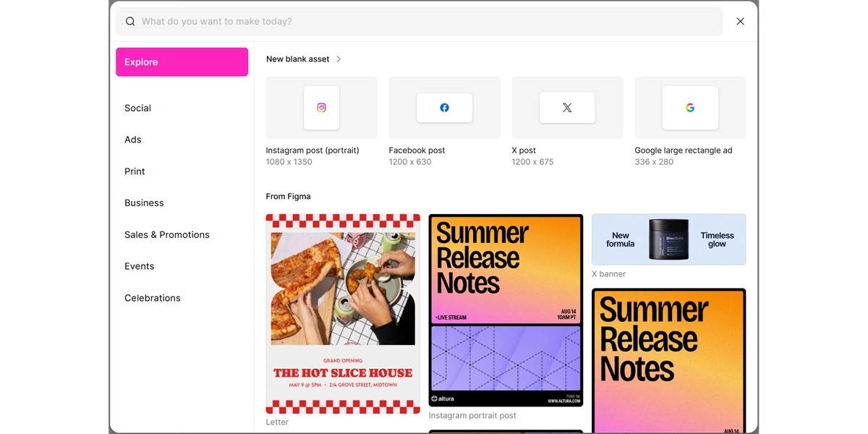Click the X logo in the third template card

point(567,108)
